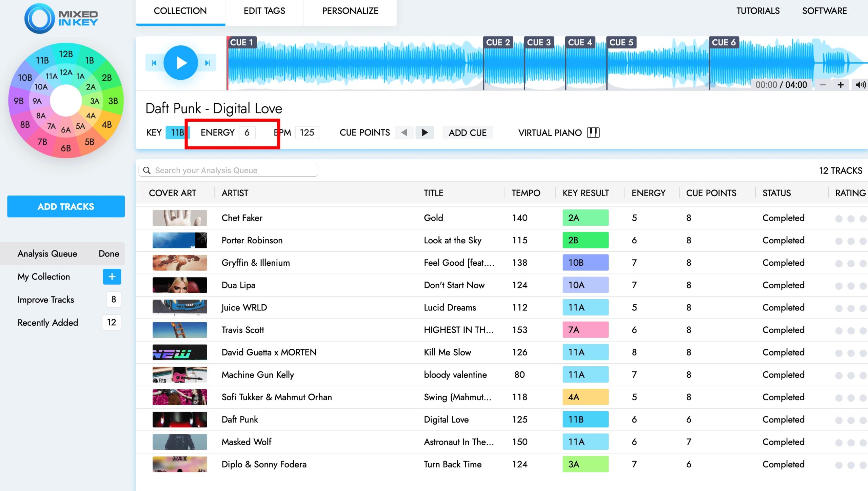Open the Software menu

click(x=824, y=11)
